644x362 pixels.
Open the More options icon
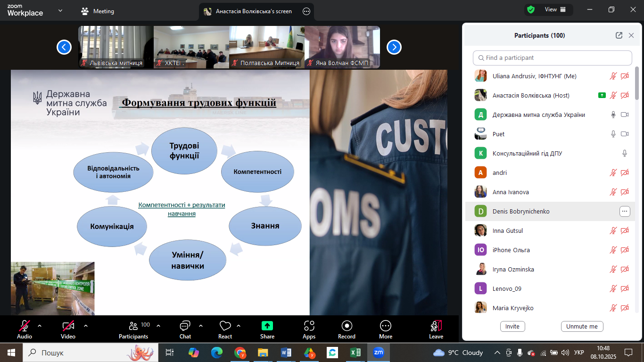tap(385, 326)
